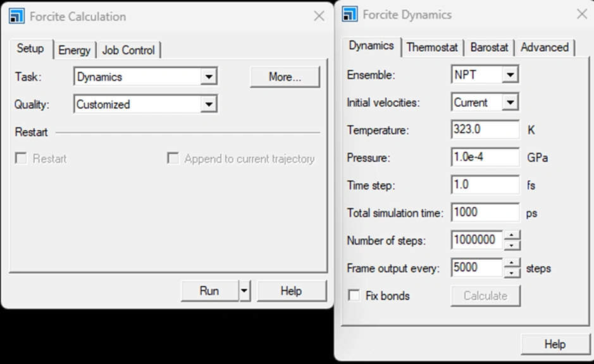Click the Run button
Viewport: 594px width, 364px height.
click(x=209, y=291)
